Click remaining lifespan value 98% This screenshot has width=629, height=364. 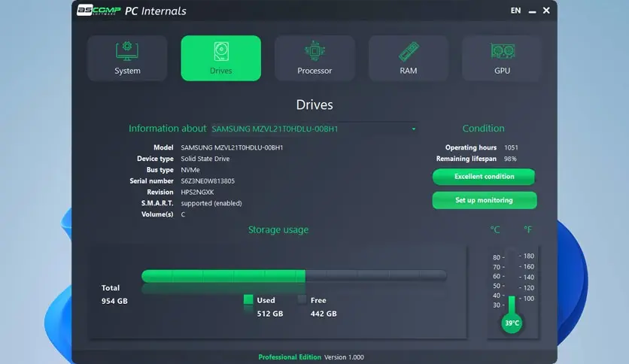pos(510,159)
